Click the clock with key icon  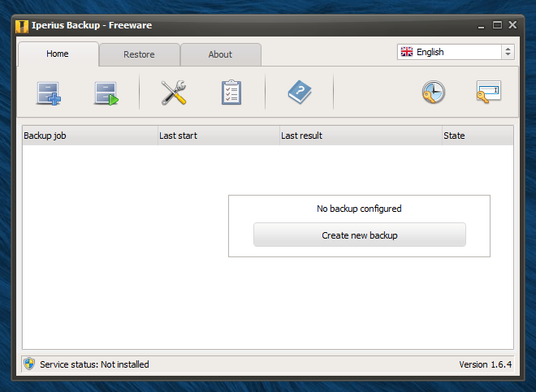[433, 92]
